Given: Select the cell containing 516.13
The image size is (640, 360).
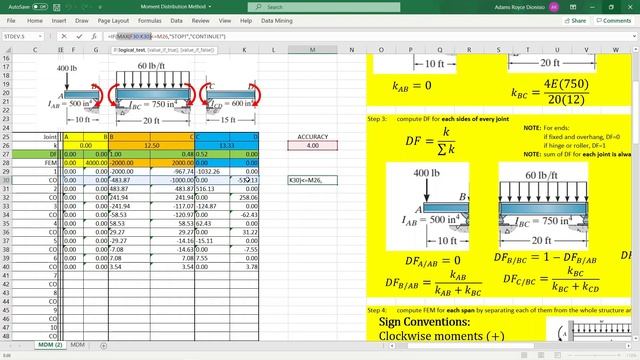Looking at the screenshot, I should (212, 189).
